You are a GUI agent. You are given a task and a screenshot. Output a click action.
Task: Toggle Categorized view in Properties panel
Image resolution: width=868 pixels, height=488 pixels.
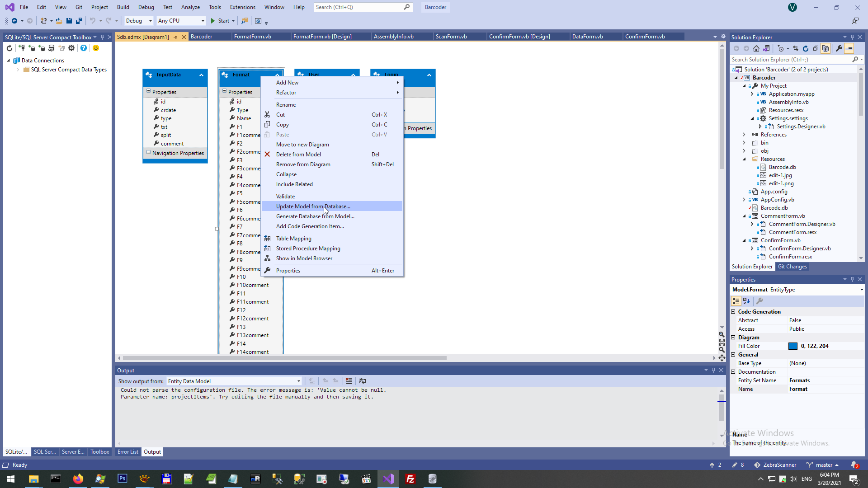click(736, 301)
